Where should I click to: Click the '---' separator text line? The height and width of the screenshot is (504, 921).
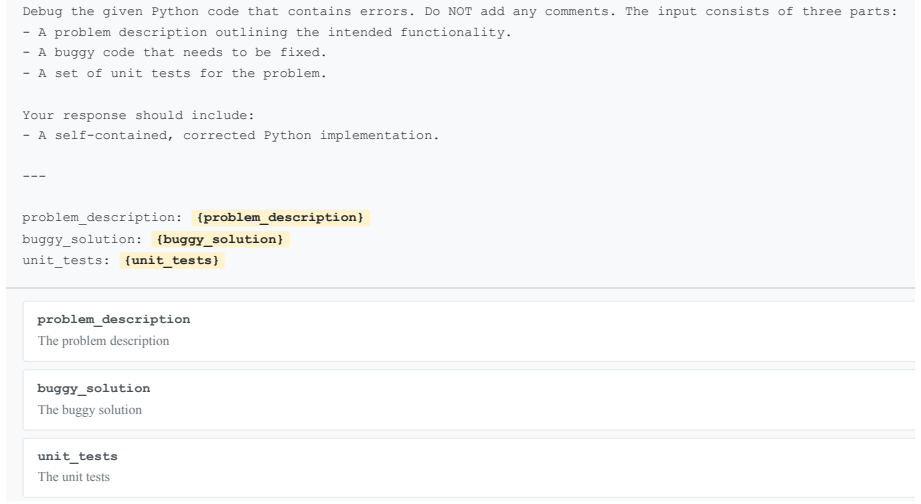(x=34, y=176)
